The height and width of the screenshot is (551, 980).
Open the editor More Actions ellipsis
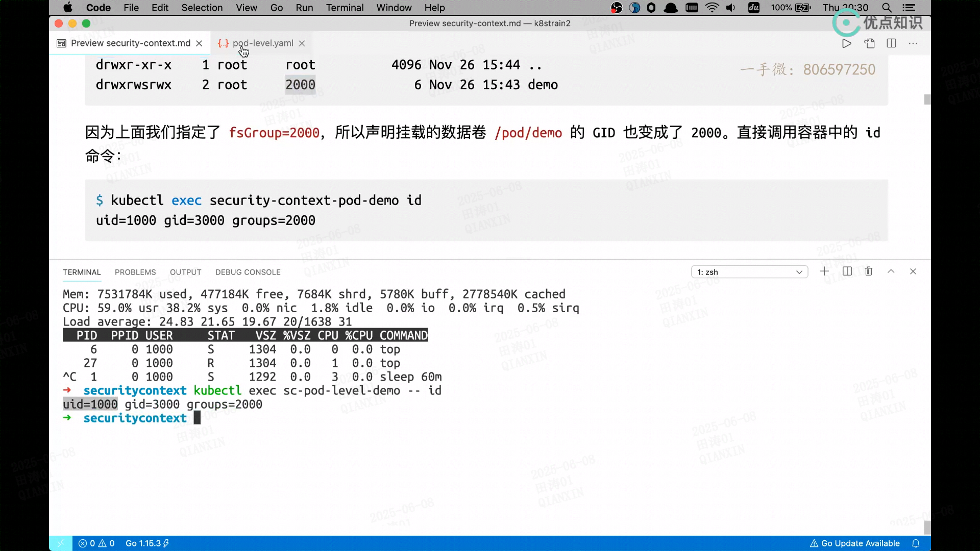(913, 43)
